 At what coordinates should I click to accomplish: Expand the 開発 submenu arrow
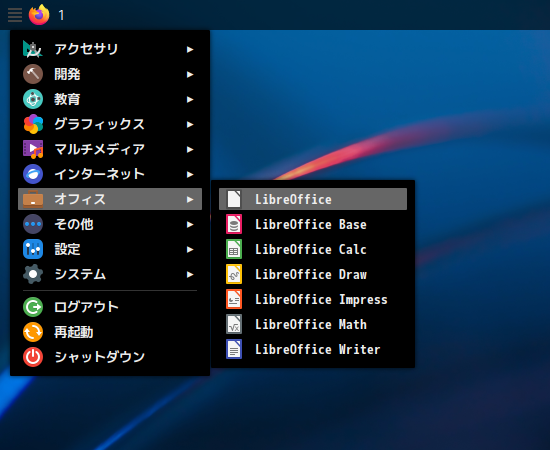(x=190, y=74)
